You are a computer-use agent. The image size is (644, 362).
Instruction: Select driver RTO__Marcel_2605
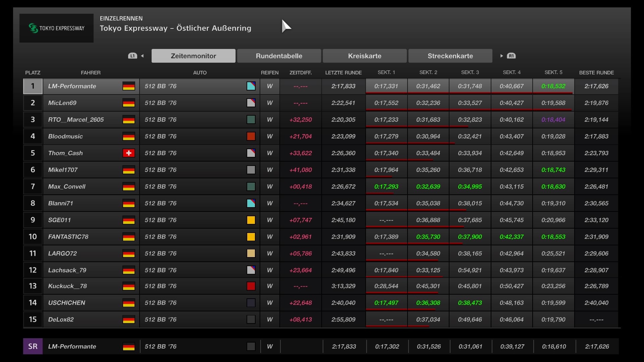point(76,120)
